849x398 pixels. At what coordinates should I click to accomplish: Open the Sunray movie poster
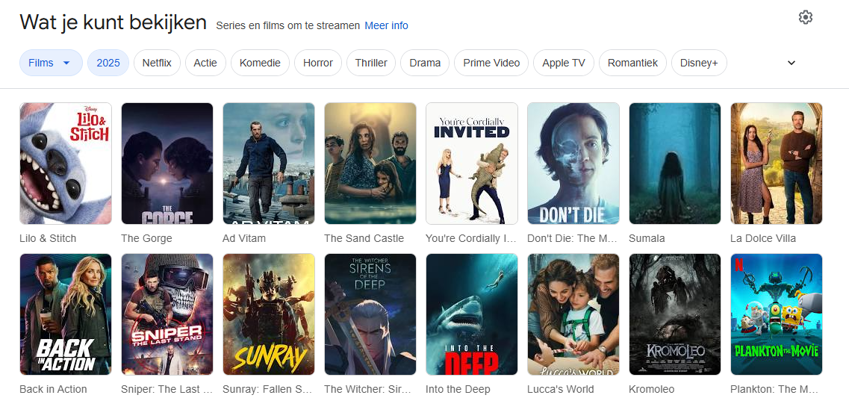(269, 314)
